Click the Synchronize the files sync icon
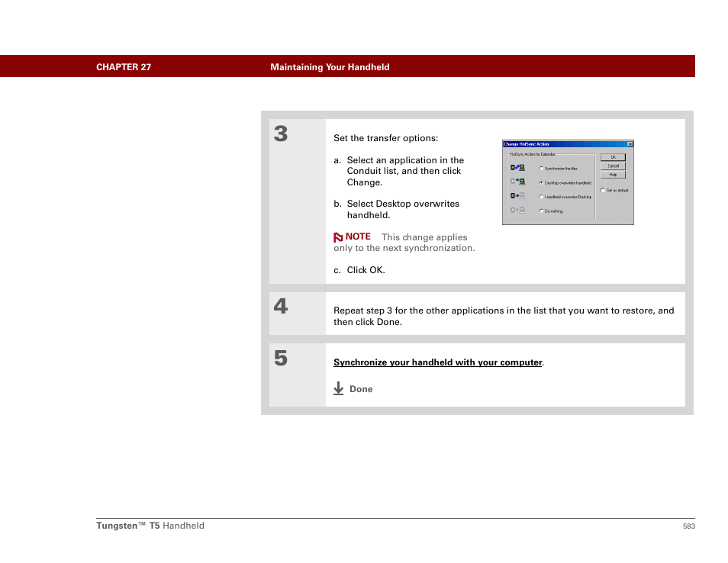The image size is (728, 563). coord(517,168)
